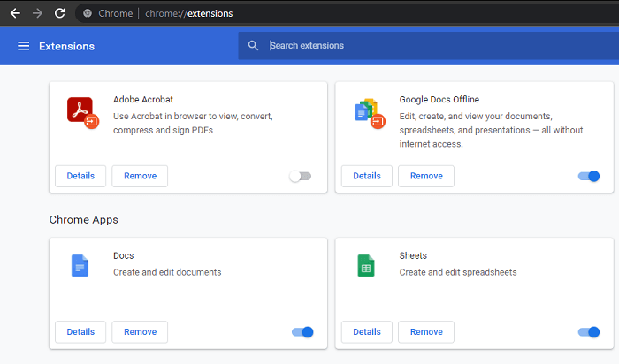This screenshot has height=364, width=619.
Task: Focus the Search extensions field
Action: click(424, 46)
